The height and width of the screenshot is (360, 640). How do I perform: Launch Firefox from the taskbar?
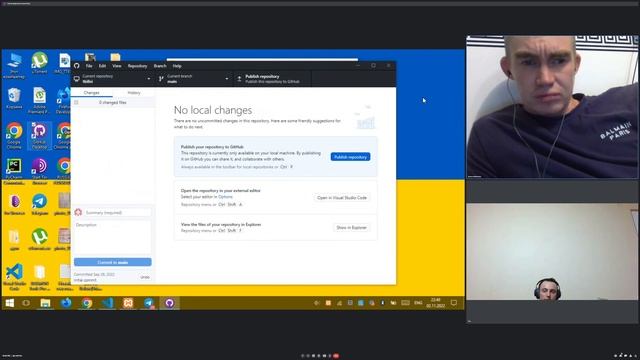(x=66, y=303)
